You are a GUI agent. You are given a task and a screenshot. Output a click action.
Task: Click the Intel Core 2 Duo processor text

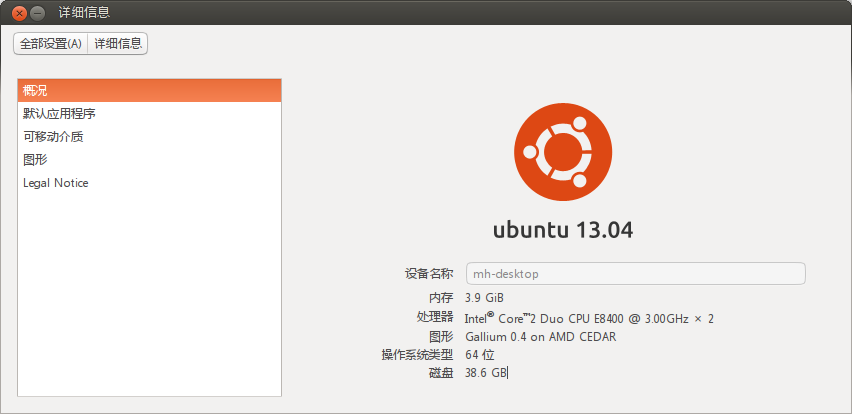click(590, 318)
